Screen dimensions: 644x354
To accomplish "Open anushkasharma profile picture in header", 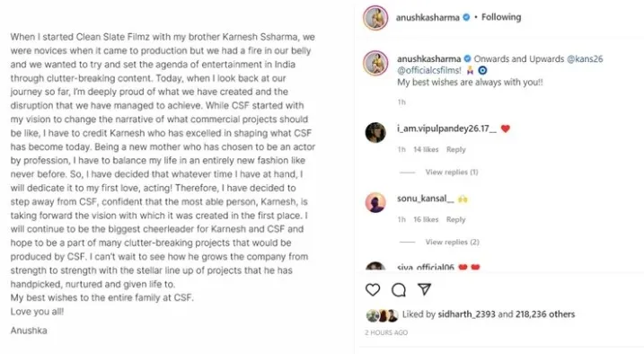I will [x=375, y=18].
